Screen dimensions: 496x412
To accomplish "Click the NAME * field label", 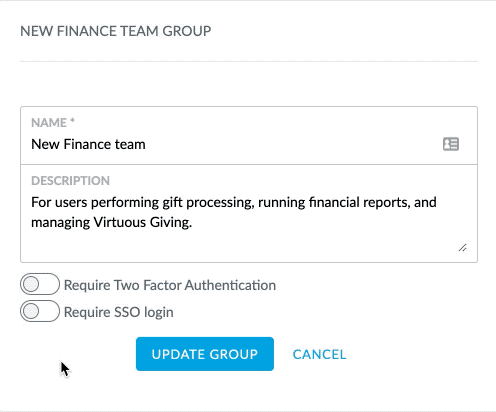I will (53, 123).
